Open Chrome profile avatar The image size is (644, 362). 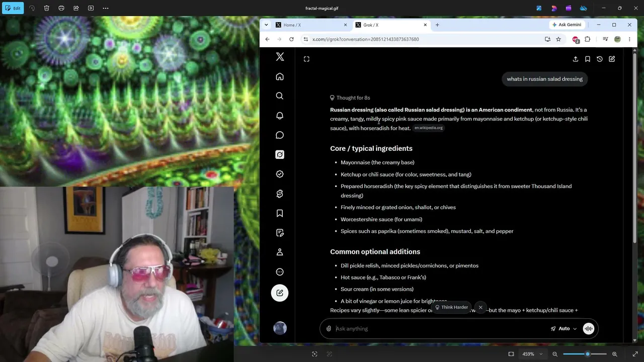(617, 39)
